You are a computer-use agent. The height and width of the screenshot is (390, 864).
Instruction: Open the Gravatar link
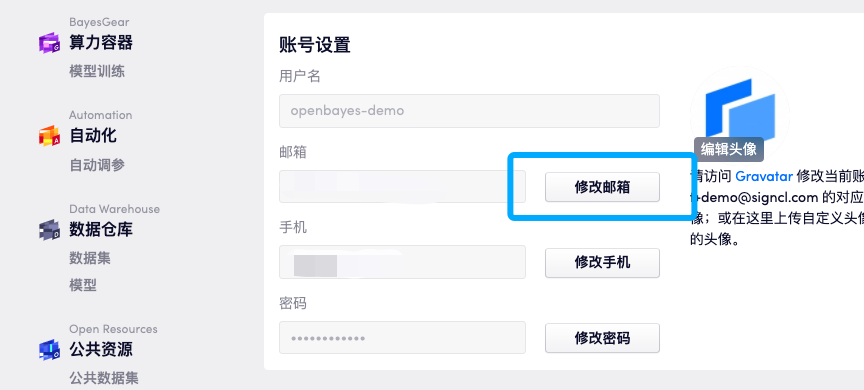pyautogui.click(x=764, y=176)
